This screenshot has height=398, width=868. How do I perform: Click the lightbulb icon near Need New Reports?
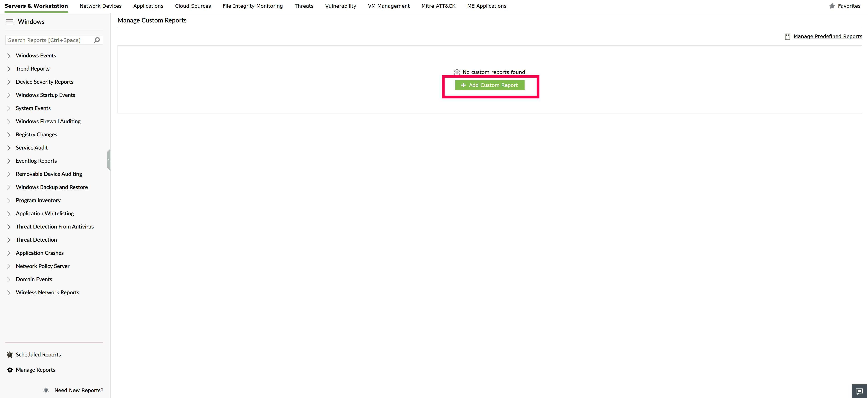46,390
